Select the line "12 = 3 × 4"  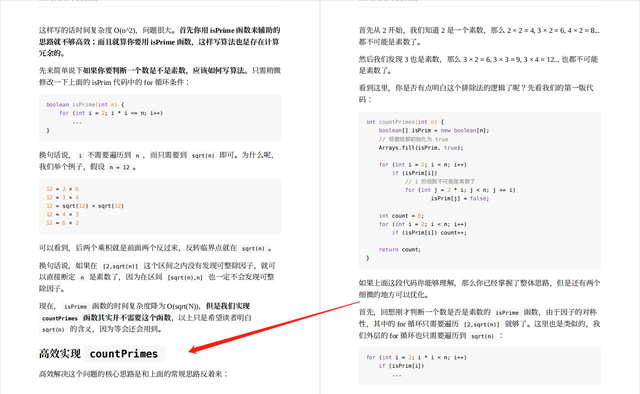tap(62, 198)
